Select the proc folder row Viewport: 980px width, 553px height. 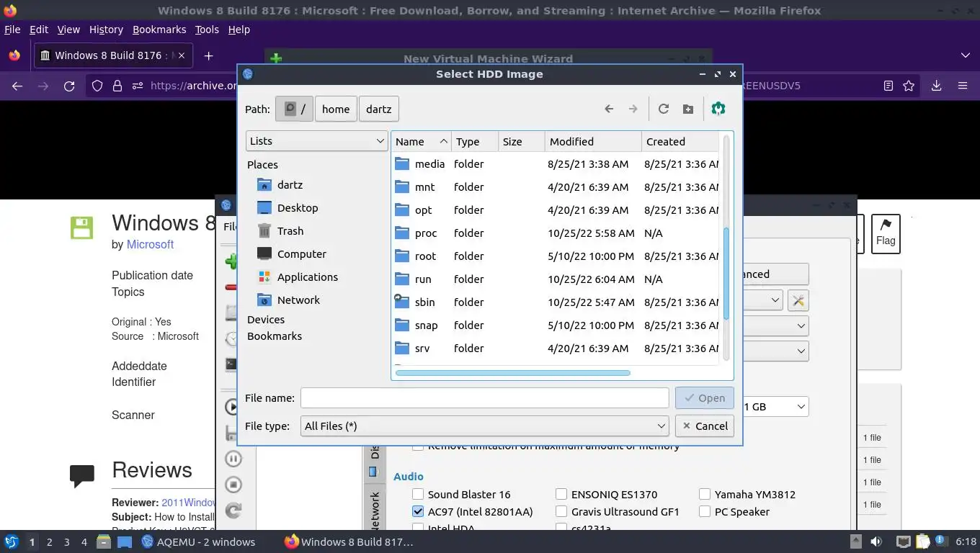pos(556,233)
